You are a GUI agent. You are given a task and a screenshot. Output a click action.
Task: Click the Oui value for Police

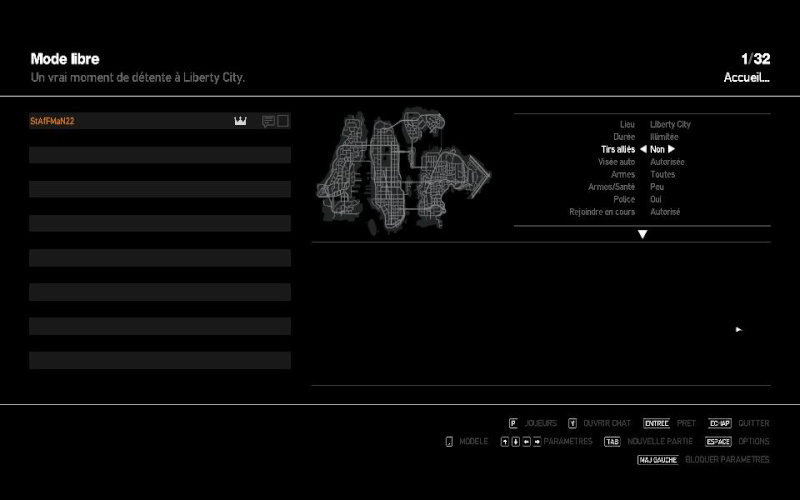tap(656, 199)
